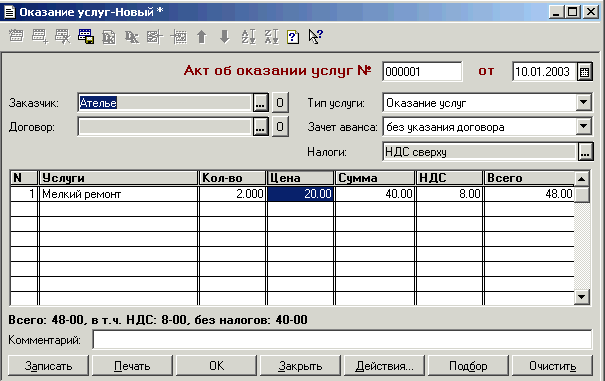The height and width of the screenshot is (381, 605).
Task: Click the table scrollbar down arrow
Action: (582, 297)
